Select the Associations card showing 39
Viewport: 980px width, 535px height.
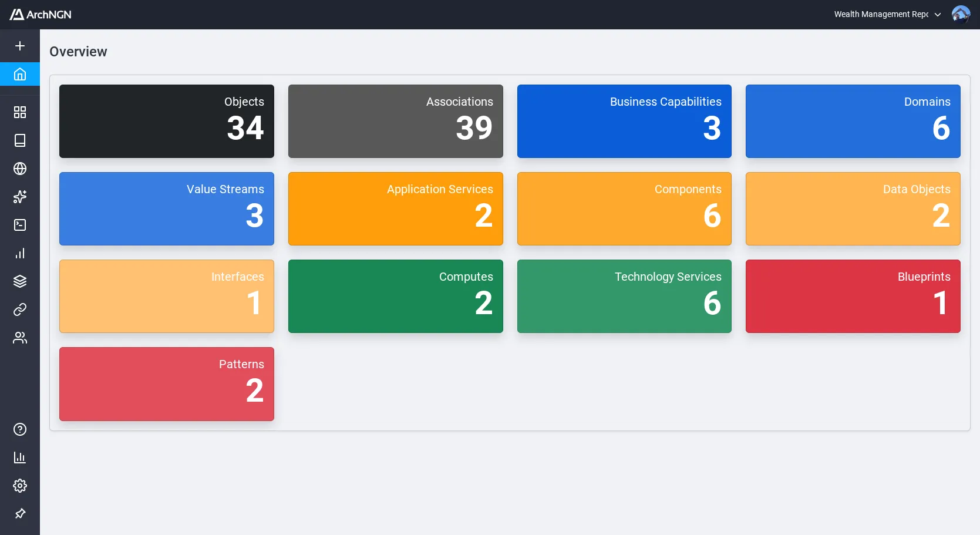pyautogui.click(x=395, y=121)
